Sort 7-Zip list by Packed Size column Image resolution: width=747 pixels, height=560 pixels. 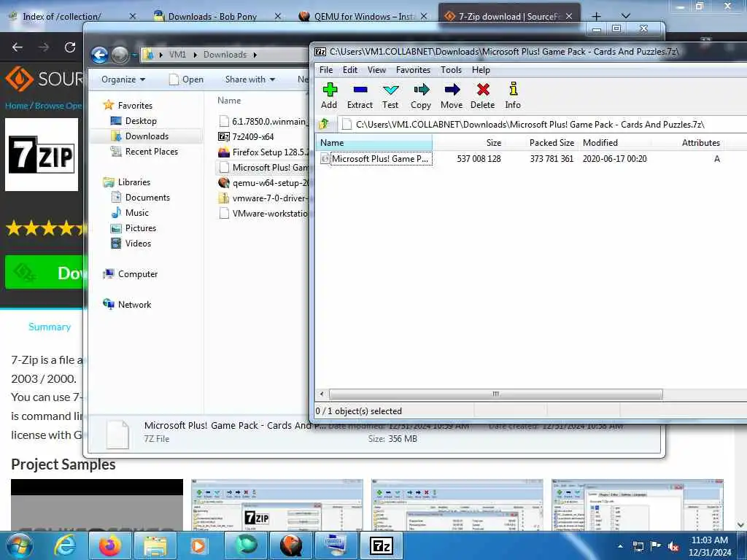(x=541, y=143)
